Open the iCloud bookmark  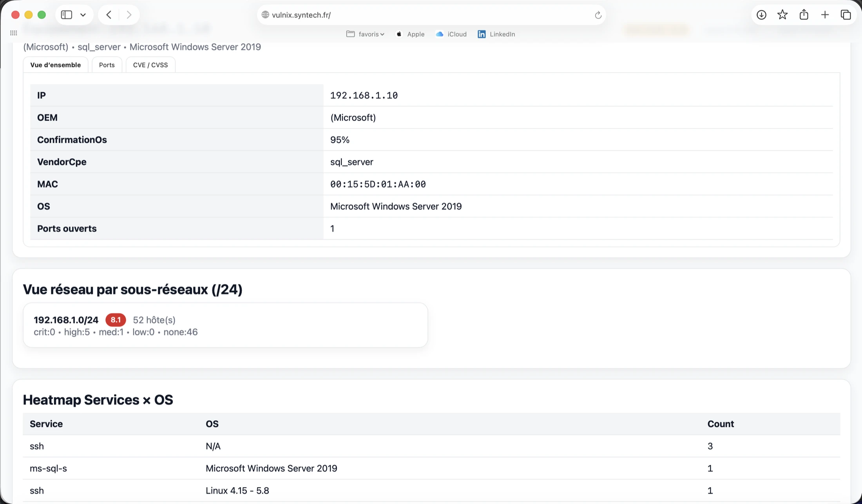[x=451, y=34]
